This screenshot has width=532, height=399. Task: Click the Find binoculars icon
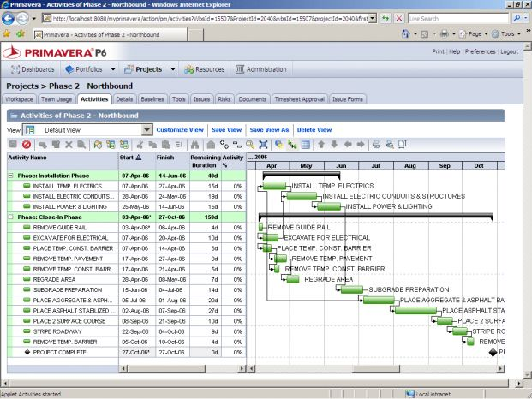tap(194, 145)
